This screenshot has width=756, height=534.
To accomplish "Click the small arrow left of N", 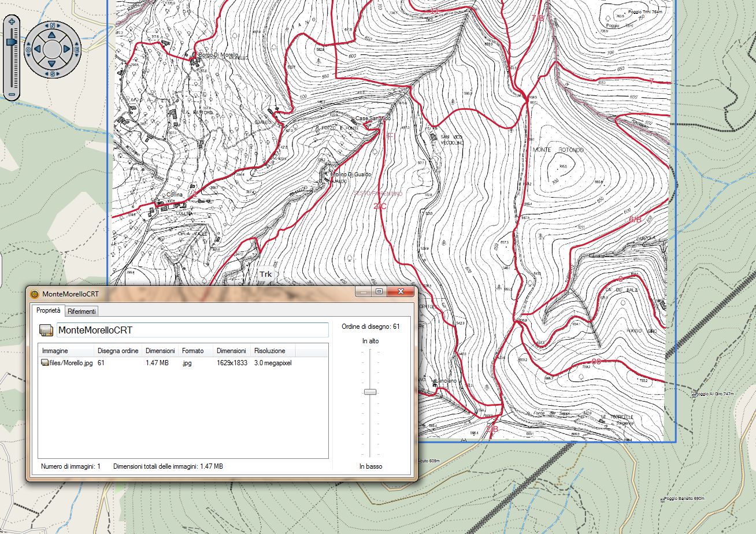I will click(46, 27).
